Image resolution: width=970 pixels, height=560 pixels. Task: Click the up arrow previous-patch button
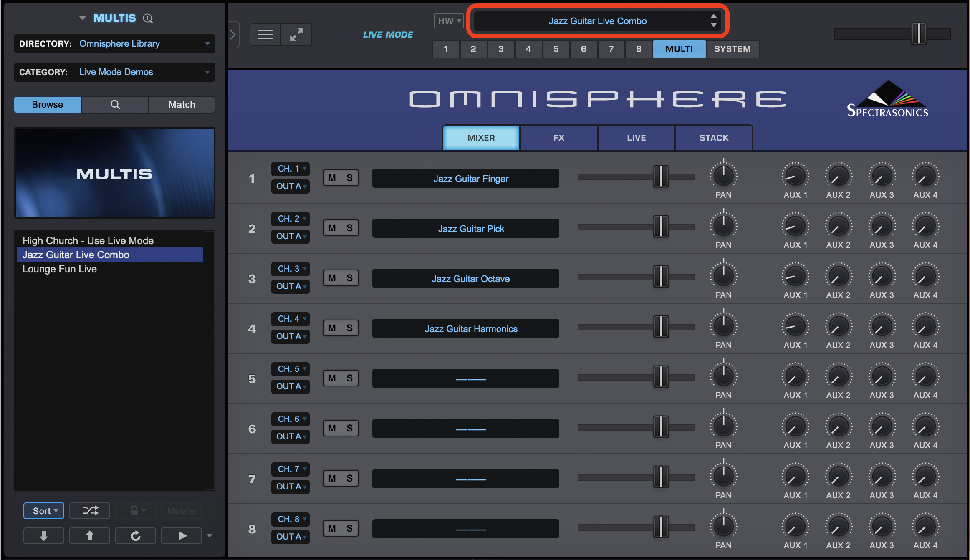pos(90,536)
